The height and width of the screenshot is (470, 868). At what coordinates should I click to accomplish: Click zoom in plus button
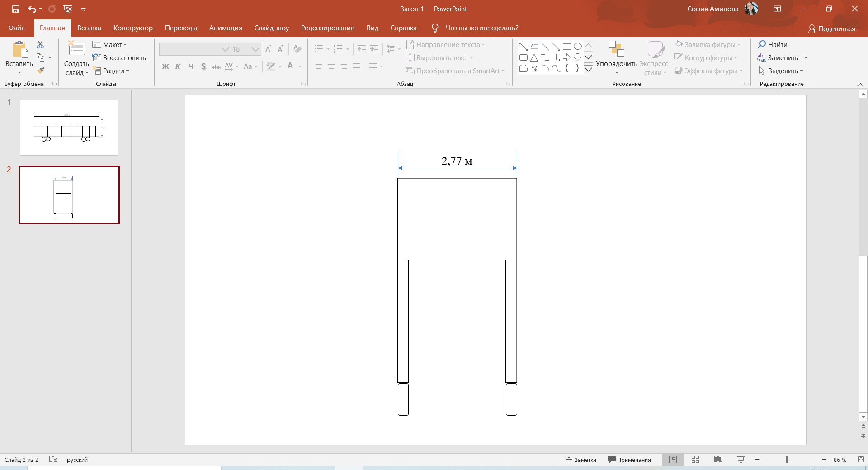(x=824, y=460)
